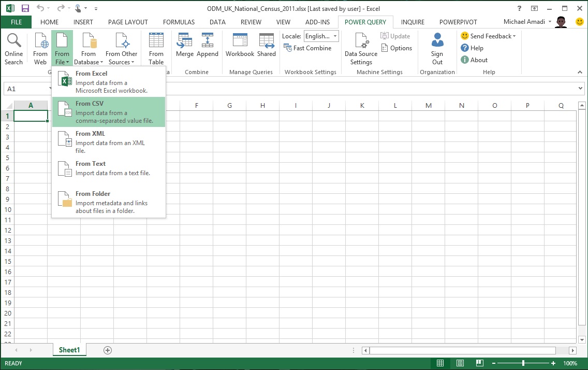Image resolution: width=588 pixels, height=370 pixels.
Task: Click the From Web data source
Action: coord(40,49)
